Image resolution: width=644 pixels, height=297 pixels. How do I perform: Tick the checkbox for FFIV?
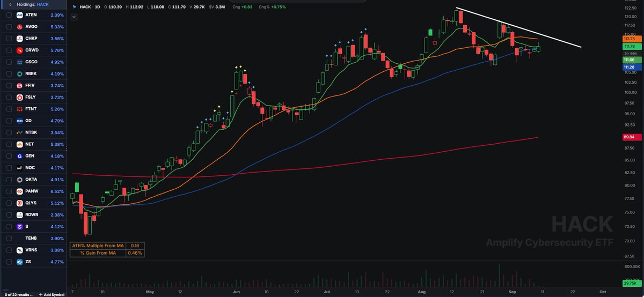pyautogui.click(x=9, y=86)
